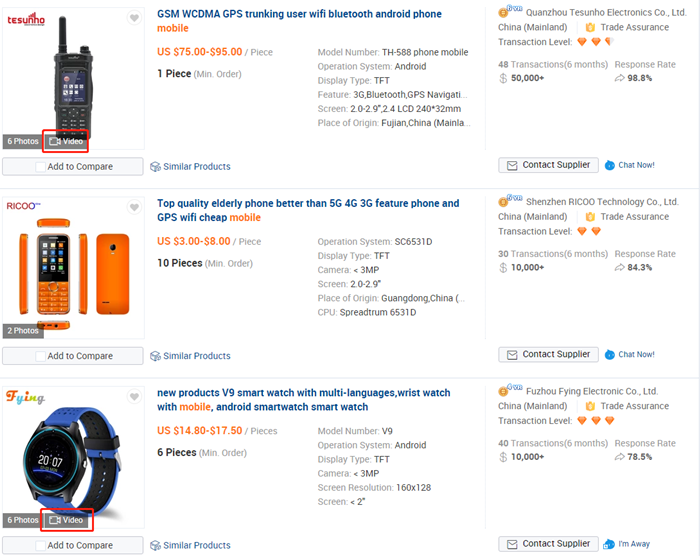The width and height of the screenshot is (700, 556).
Task: Open the orange RICOO phone thumbnail
Action: (72, 266)
